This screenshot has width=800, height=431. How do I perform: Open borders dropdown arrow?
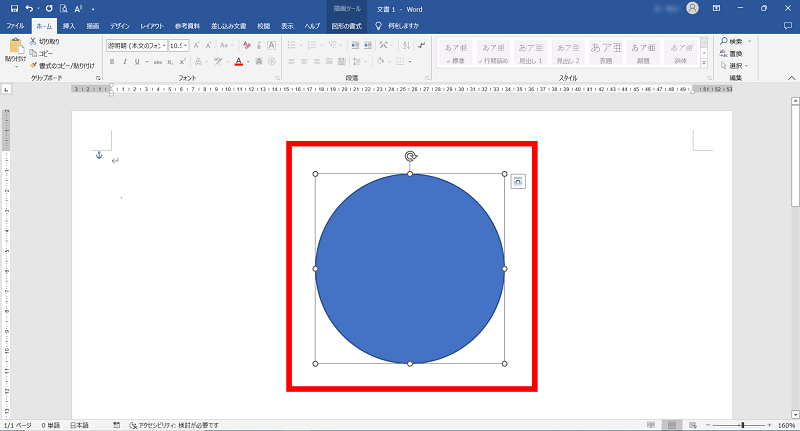point(410,62)
